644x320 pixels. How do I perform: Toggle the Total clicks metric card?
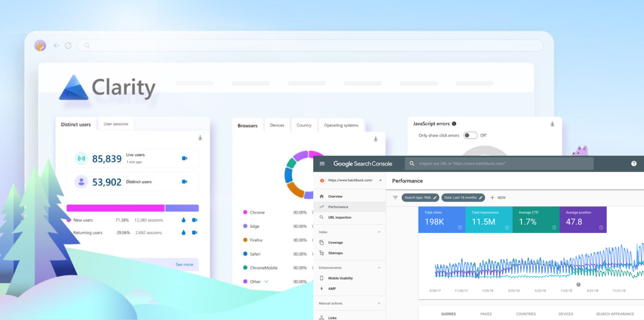pos(441,220)
